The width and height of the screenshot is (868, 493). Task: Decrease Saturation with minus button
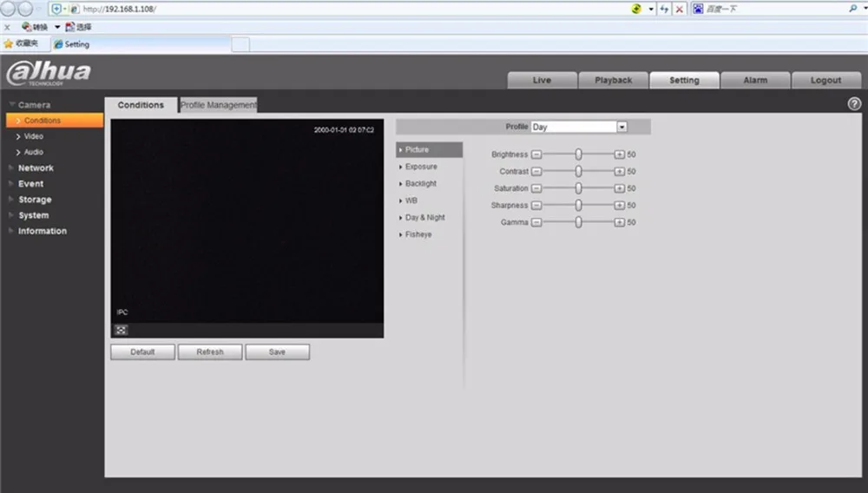[536, 188]
